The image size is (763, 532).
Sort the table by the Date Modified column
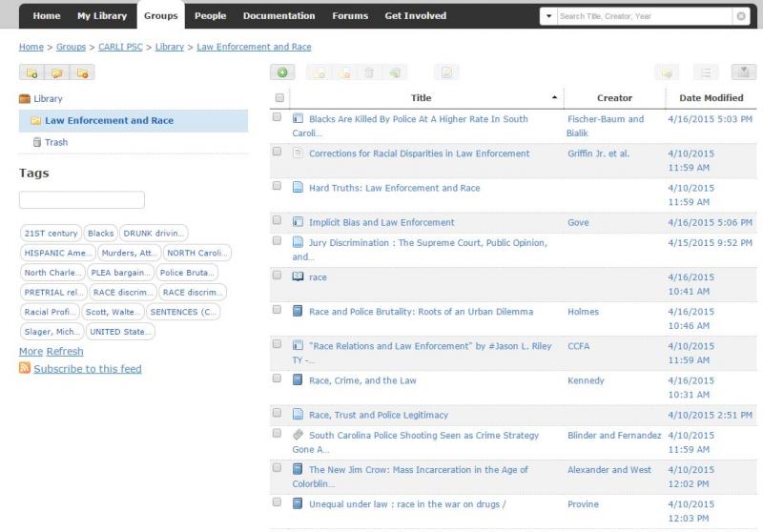point(711,98)
